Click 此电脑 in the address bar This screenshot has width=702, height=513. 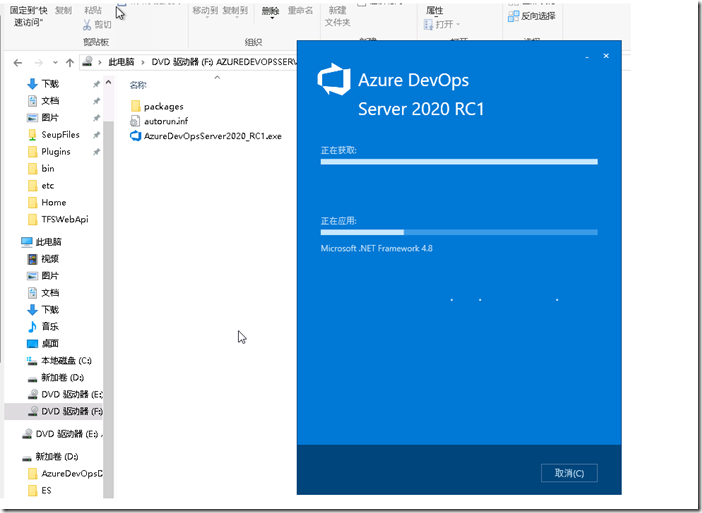121,62
